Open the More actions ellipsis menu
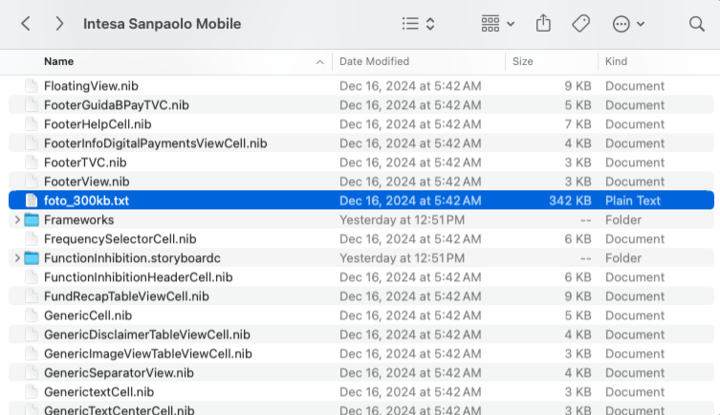Viewport: 720px width, 415px height. 628,23
